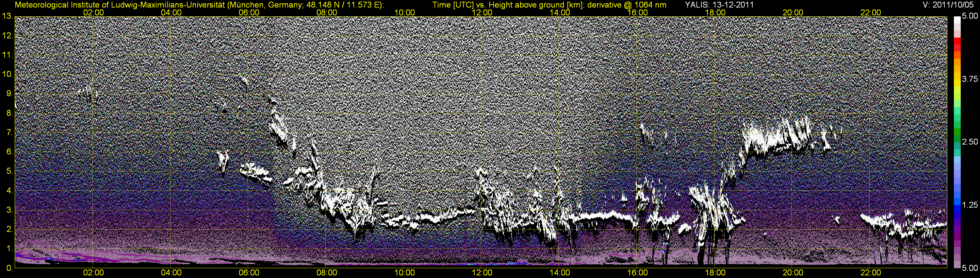Click the 10:00 label on the top time axis

coord(404,12)
